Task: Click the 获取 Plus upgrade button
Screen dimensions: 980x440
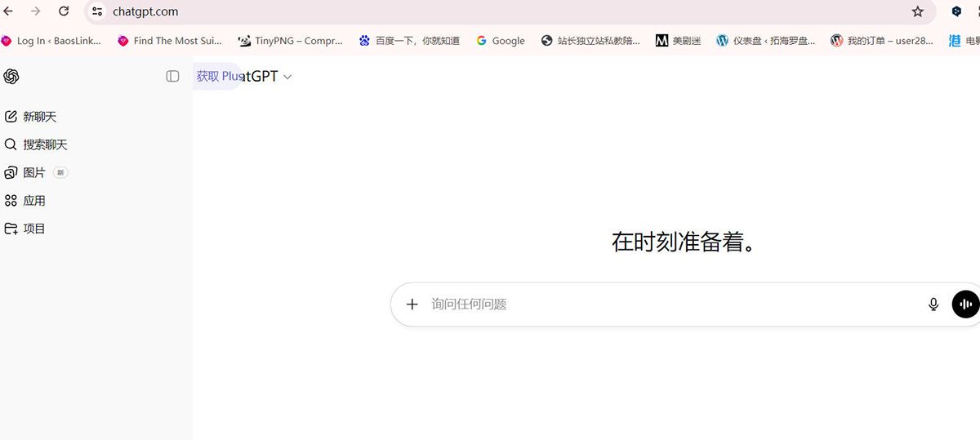Action: pyautogui.click(x=217, y=76)
